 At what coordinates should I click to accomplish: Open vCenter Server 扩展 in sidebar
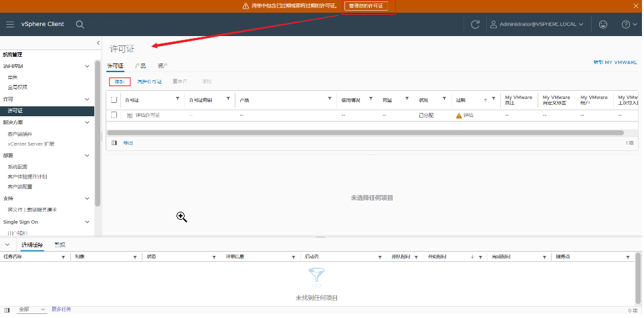click(x=31, y=144)
